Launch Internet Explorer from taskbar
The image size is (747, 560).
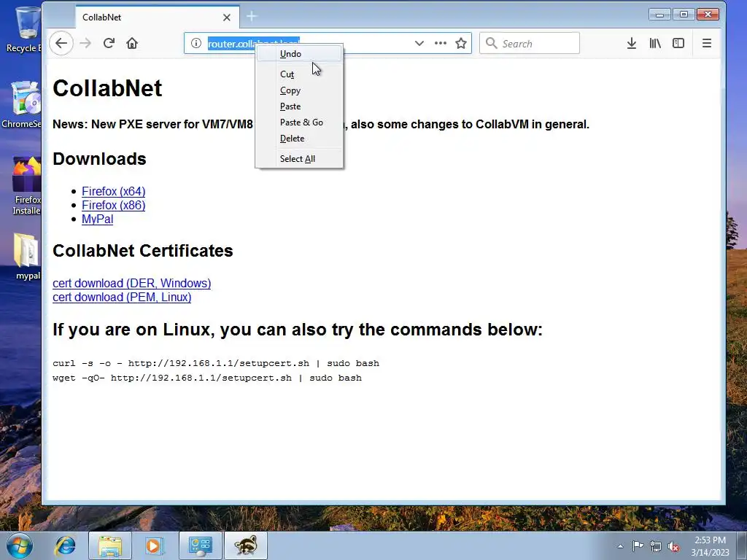[x=65, y=545]
